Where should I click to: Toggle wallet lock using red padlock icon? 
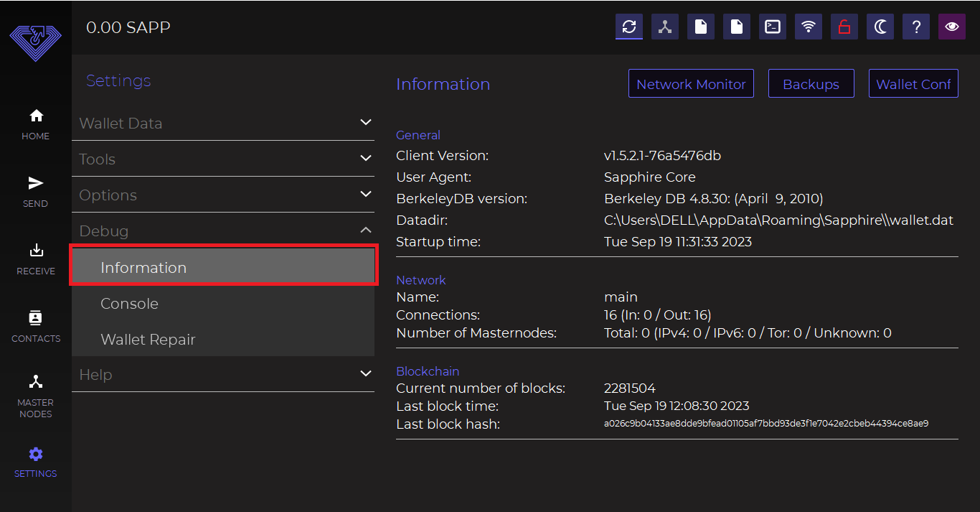(844, 27)
